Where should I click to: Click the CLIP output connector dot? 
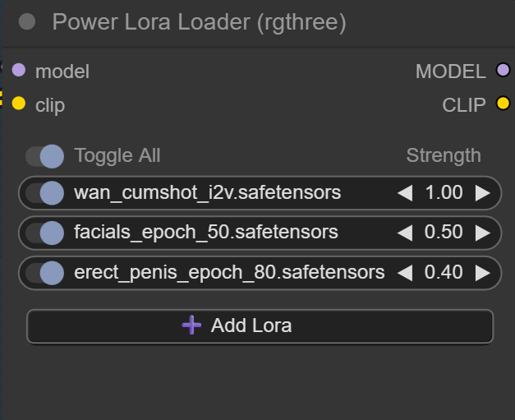click(x=503, y=104)
